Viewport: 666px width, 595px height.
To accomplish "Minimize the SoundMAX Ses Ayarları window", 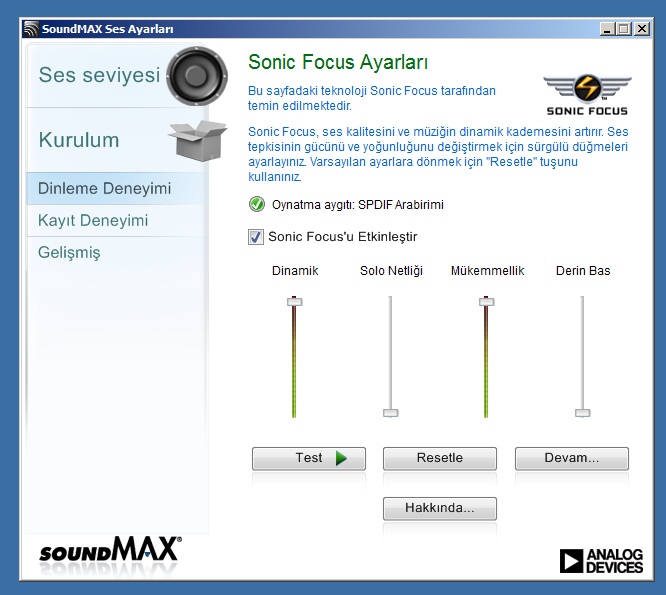I will click(607, 29).
